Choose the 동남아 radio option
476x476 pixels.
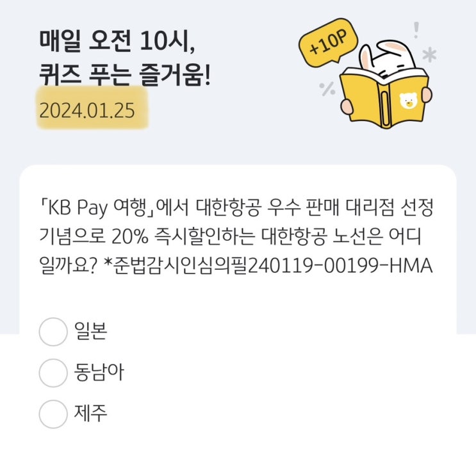(x=53, y=372)
